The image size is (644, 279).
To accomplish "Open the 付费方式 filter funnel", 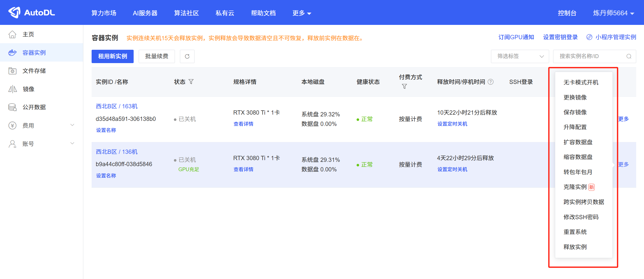I will [404, 86].
